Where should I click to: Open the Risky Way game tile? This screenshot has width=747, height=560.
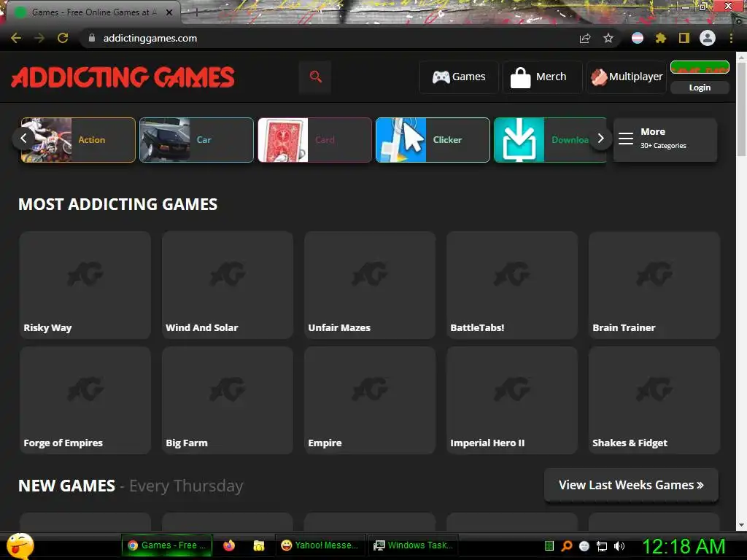(85, 285)
